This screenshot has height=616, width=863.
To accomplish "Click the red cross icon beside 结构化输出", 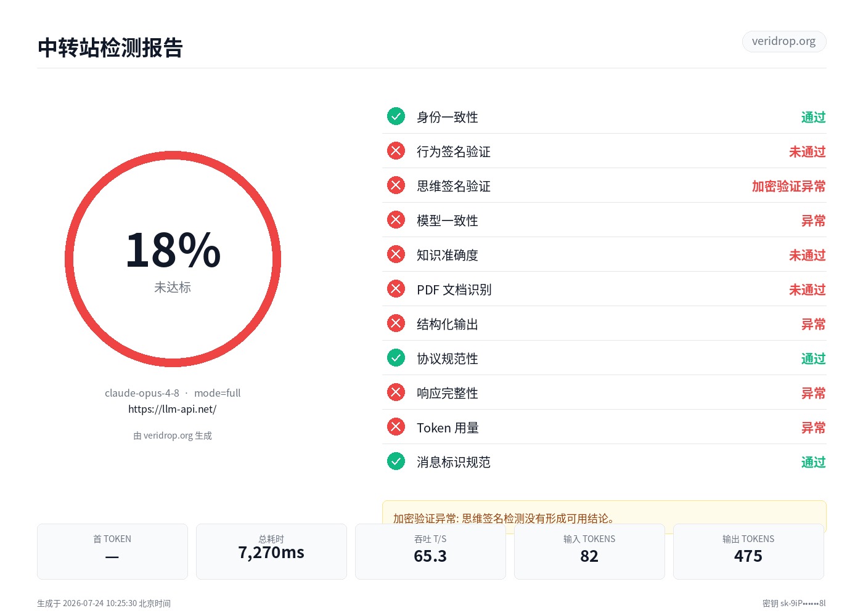I will pos(396,323).
